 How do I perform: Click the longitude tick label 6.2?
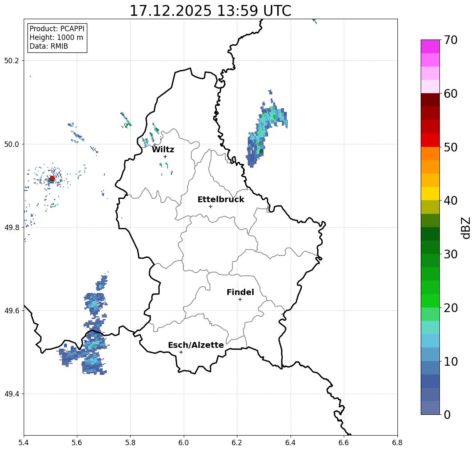click(x=237, y=443)
